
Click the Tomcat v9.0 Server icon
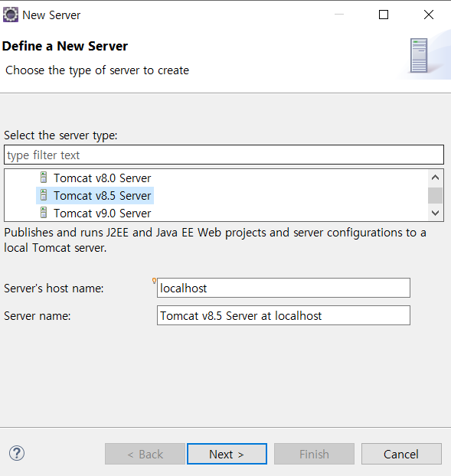pos(44,213)
